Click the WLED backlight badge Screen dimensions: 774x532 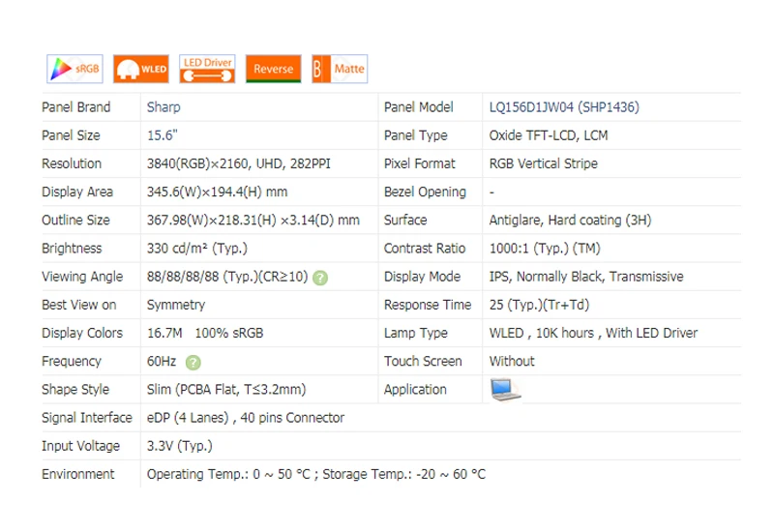141,69
